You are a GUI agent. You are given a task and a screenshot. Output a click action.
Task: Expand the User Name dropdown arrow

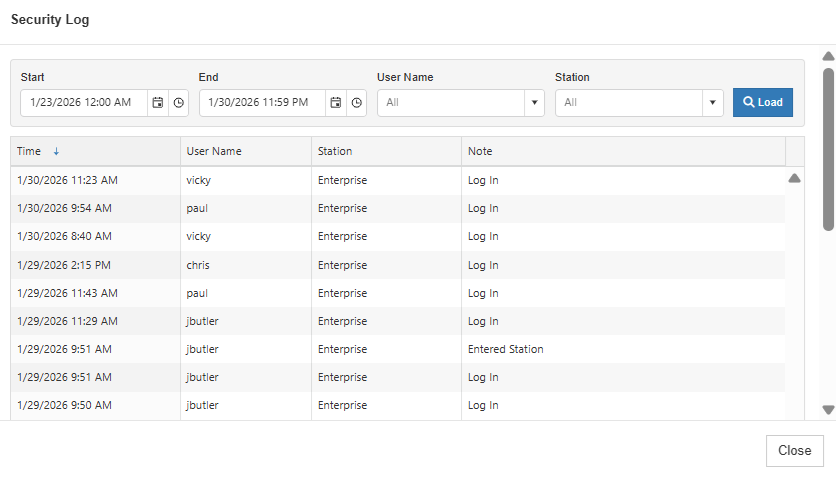point(534,103)
